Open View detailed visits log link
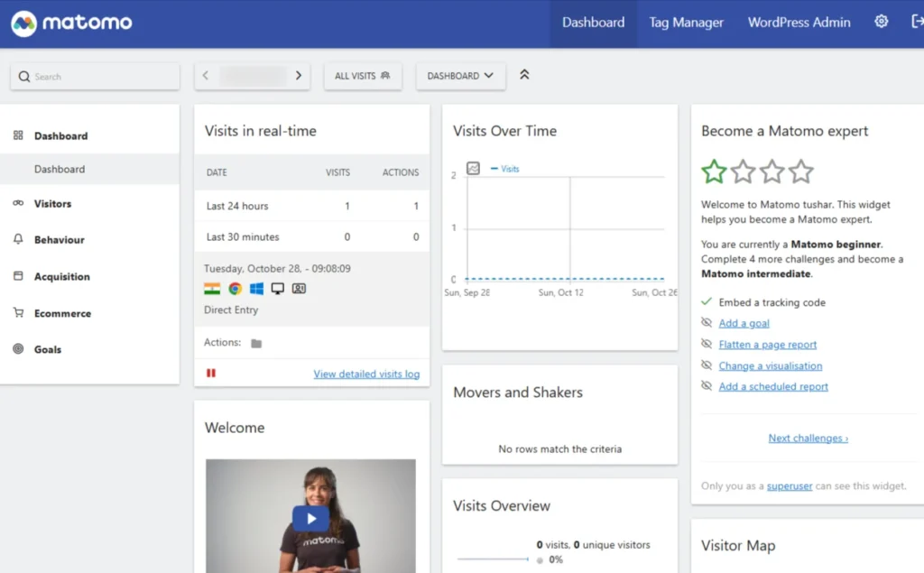The width and height of the screenshot is (924, 573). point(366,374)
